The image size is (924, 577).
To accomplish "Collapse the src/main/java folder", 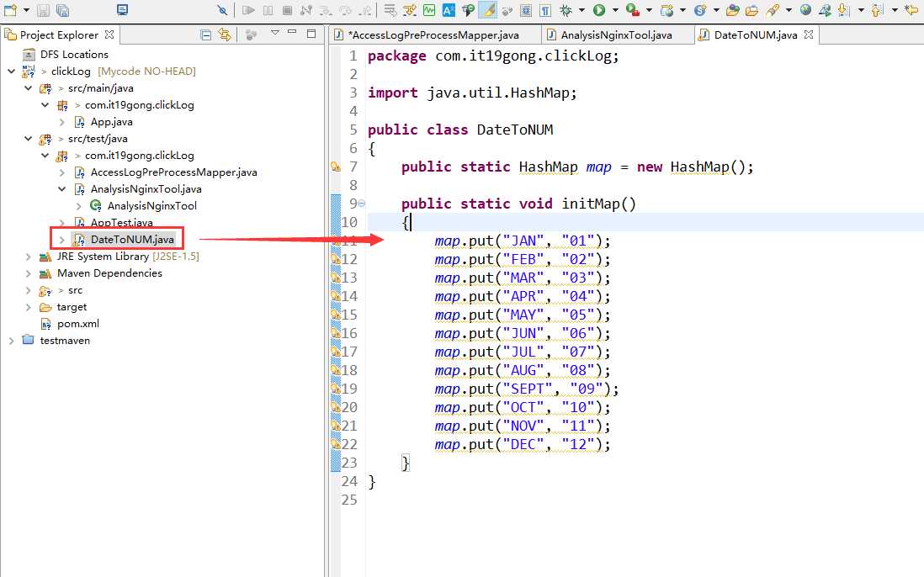I will [29, 88].
